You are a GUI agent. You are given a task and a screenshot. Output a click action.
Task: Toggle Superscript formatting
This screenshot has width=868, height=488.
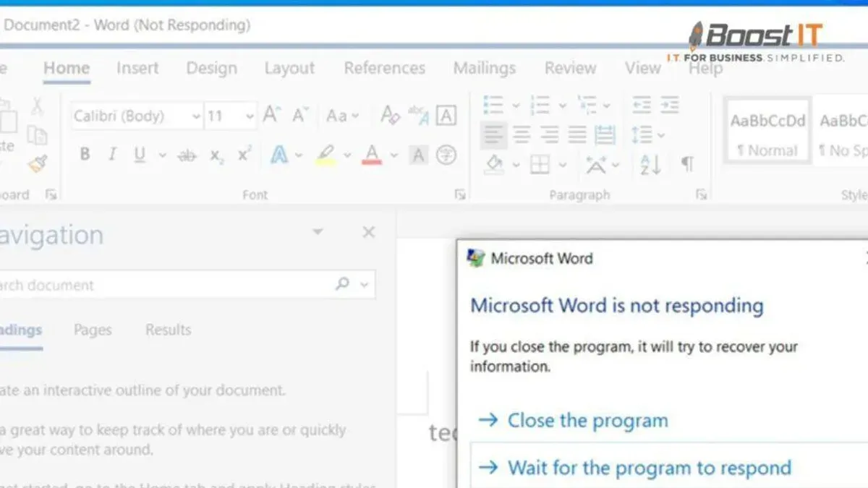pyautogui.click(x=244, y=154)
